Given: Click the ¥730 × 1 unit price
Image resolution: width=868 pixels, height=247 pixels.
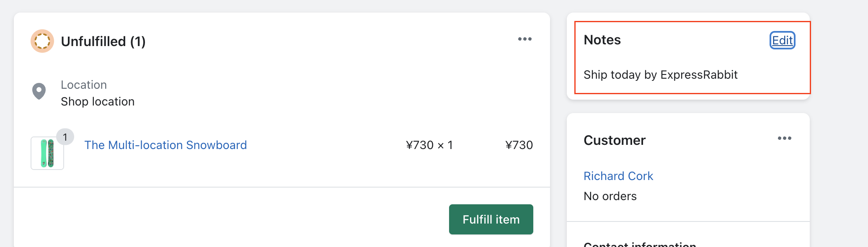Looking at the screenshot, I should pos(429,145).
